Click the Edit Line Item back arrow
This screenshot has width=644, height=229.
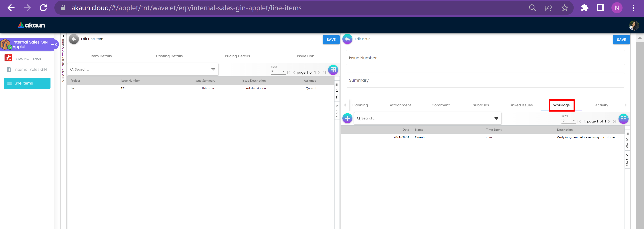click(74, 39)
